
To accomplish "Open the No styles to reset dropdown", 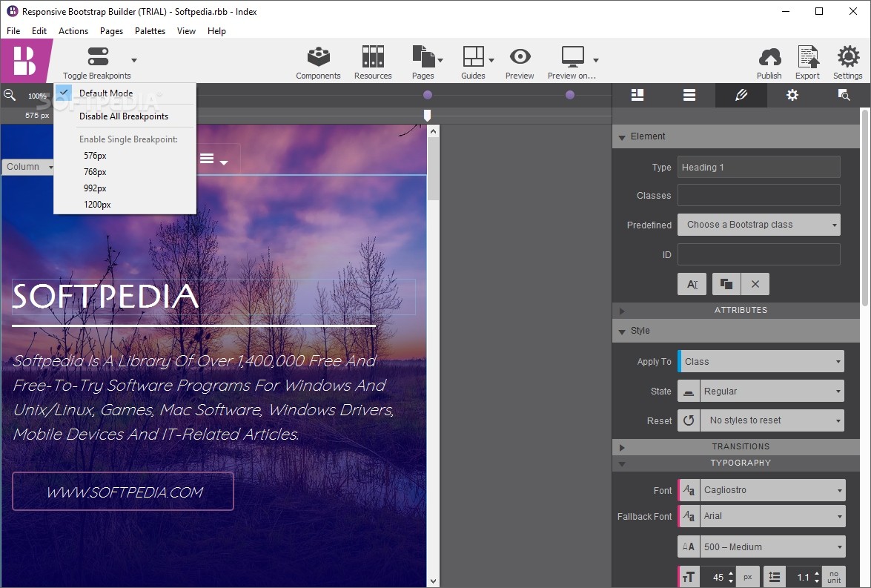I will coord(772,420).
